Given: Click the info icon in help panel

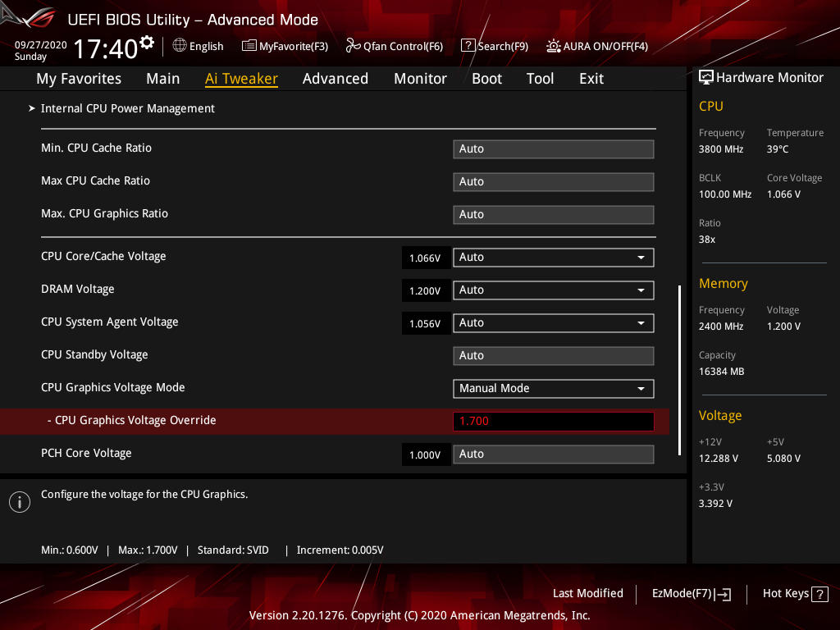Looking at the screenshot, I should pyautogui.click(x=20, y=502).
